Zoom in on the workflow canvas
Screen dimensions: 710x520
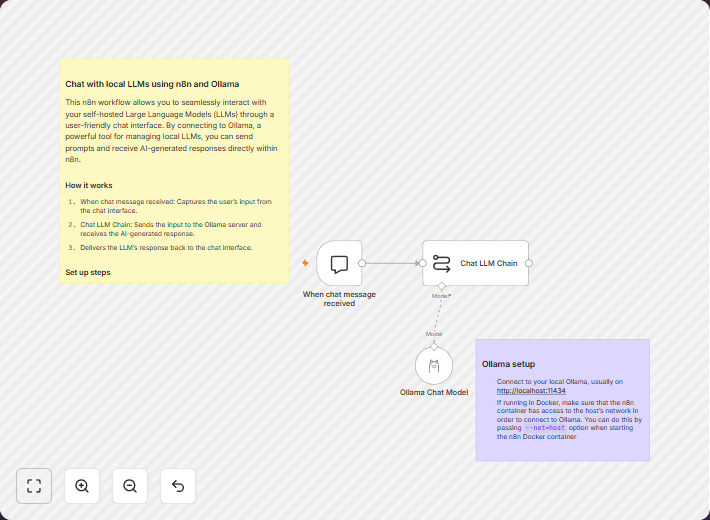tap(82, 486)
